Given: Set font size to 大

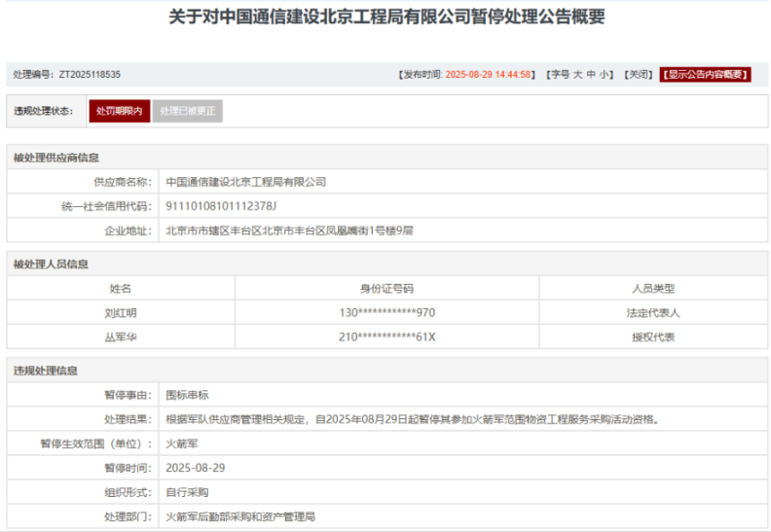Looking at the screenshot, I should (577, 75).
